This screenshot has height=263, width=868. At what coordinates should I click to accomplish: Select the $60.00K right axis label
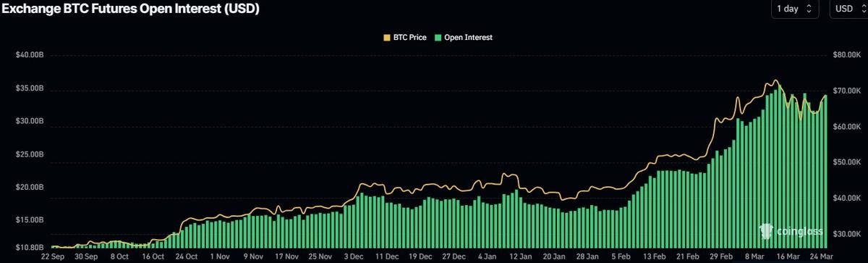click(847, 128)
